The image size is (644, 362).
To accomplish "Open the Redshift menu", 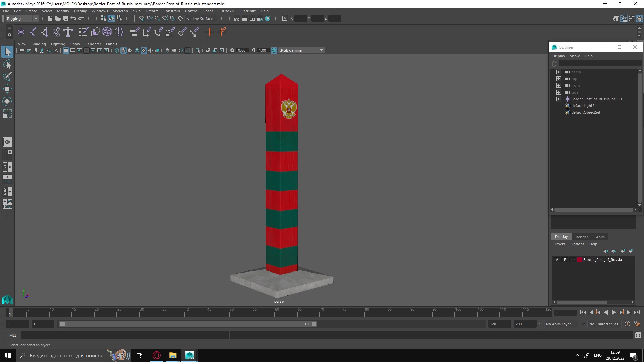I will [x=248, y=11].
